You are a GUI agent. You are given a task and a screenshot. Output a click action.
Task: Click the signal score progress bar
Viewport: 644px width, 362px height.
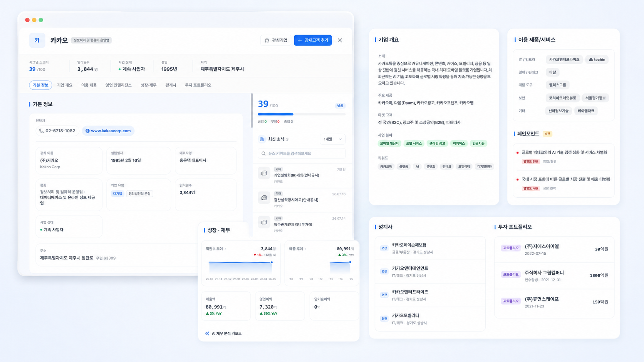pyautogui.click(x=302, y=114)
